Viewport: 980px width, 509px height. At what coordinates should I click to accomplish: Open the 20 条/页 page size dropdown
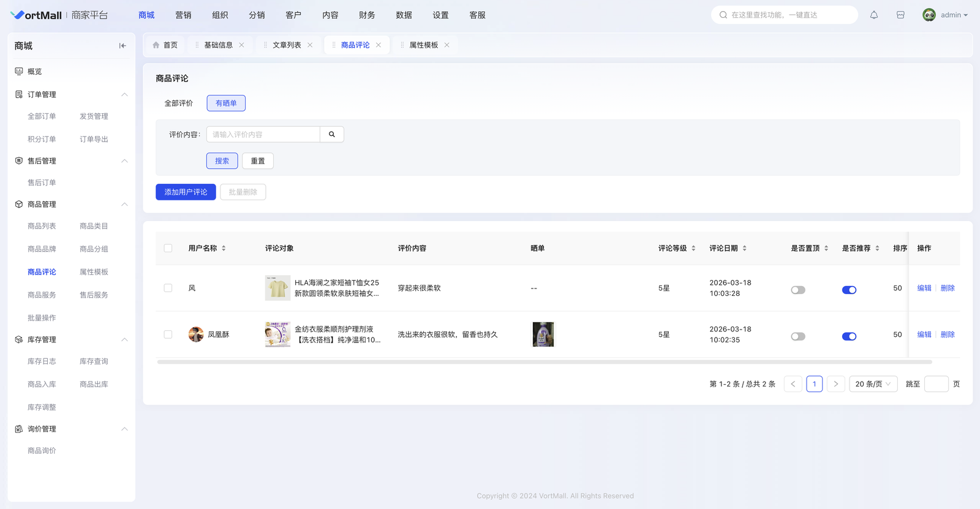click(873, 384)
